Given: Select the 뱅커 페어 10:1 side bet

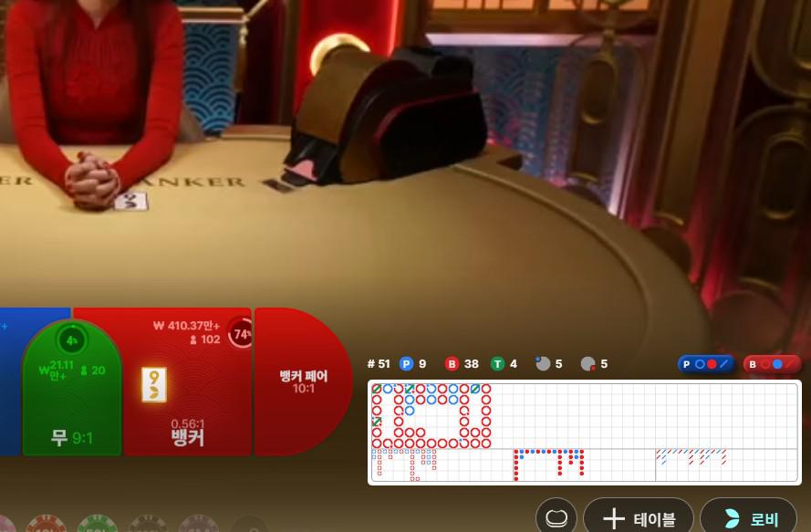Looking at the screenshot, I should pos(303,381).
